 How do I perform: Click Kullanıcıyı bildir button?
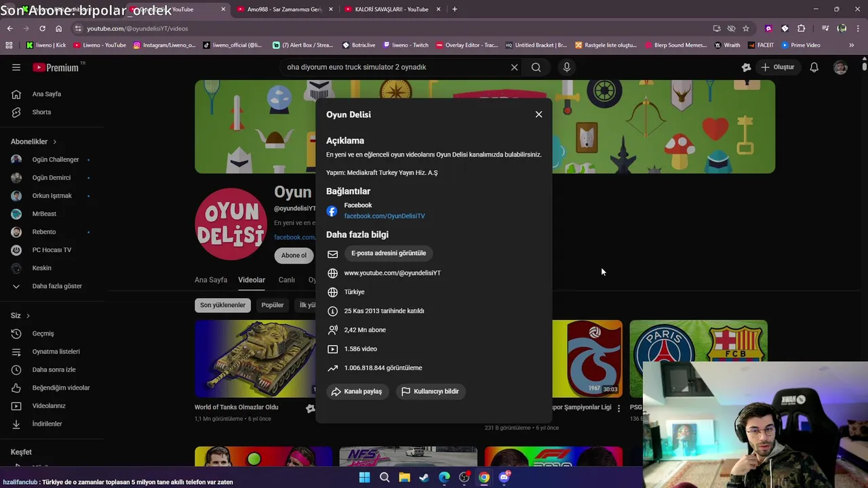coord(431,391)
